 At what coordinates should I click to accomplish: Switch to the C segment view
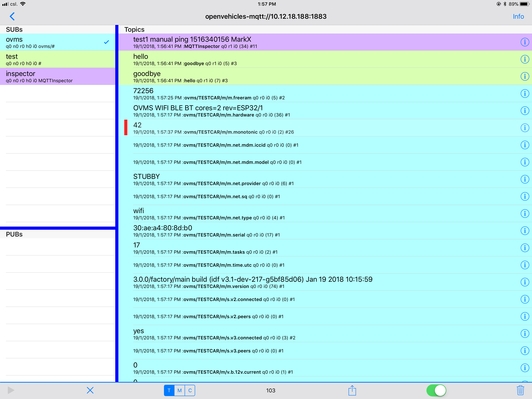click(190, 390)
